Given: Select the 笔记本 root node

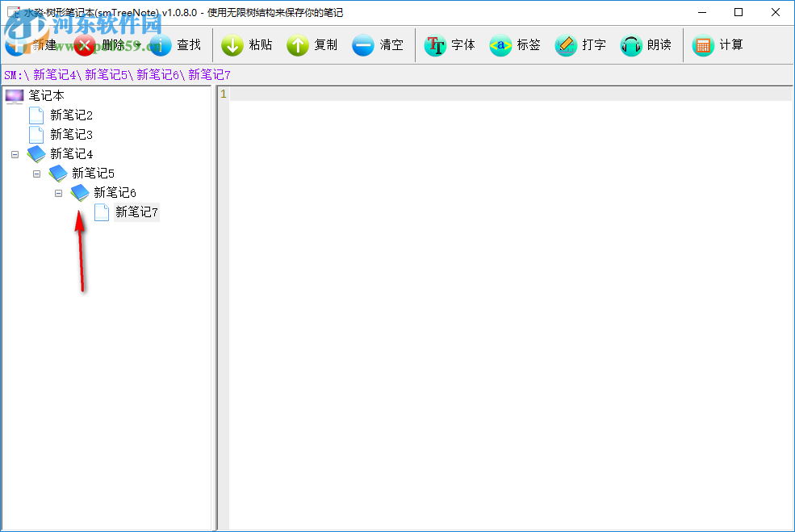Looking at the screenshot, I should (46, 96).
